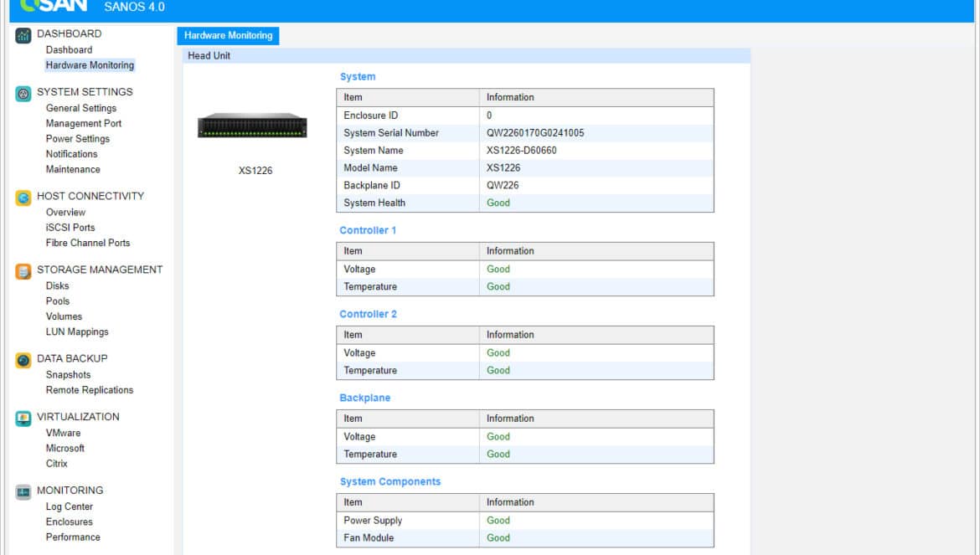Open Fibre Channel Ports page
980x555 pixels.
[x=87, y=243]
